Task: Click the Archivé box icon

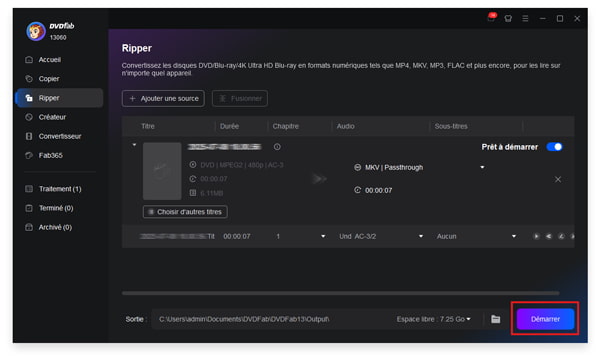Action: pyautogui.click(x=29, y=227)
